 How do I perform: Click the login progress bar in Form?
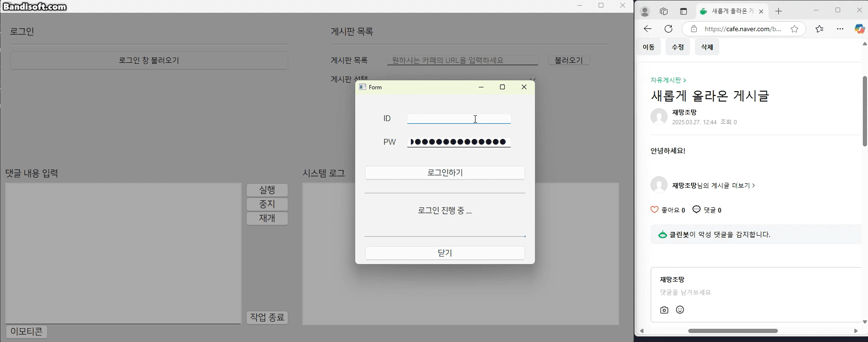coord(445,236)
